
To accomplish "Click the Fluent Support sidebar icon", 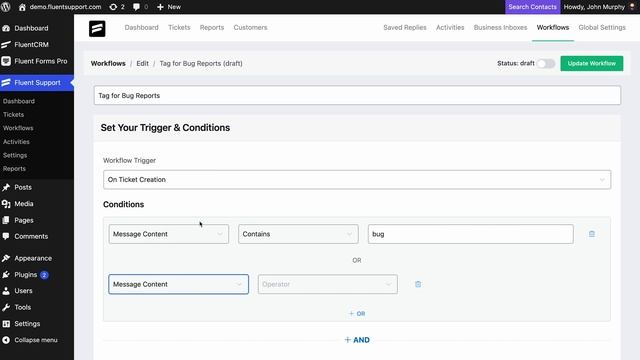I will pyautogui.click(x=6, y=82).
